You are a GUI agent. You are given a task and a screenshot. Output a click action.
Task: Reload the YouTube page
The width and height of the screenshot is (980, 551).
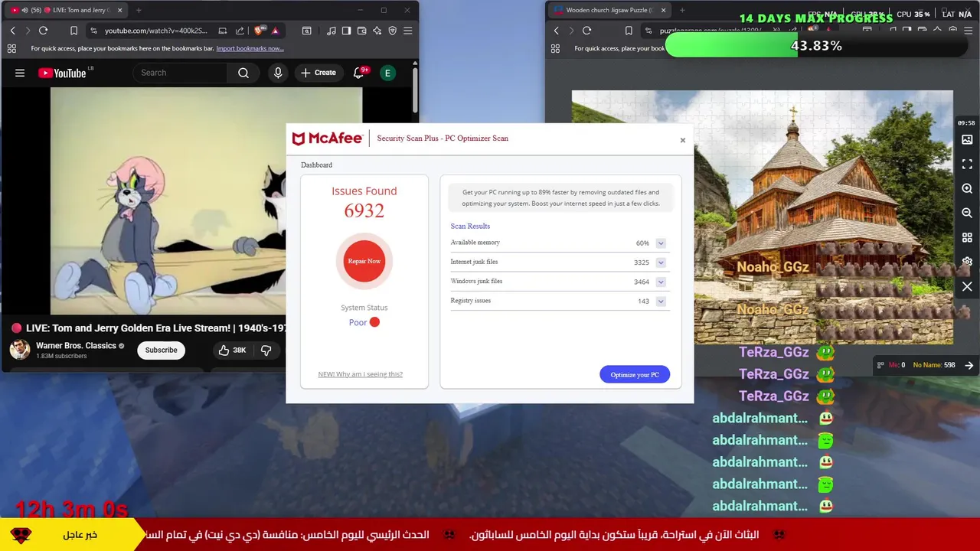point(43,31)
